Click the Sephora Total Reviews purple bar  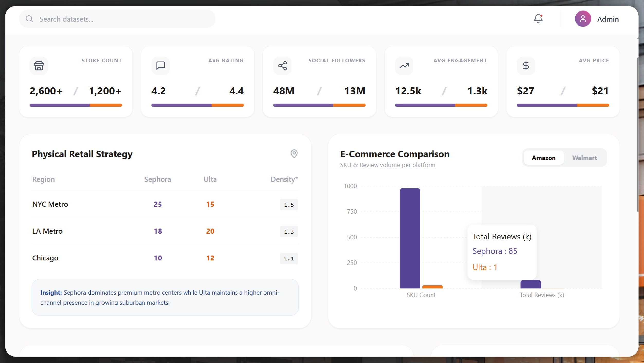[x=531, y=284]
